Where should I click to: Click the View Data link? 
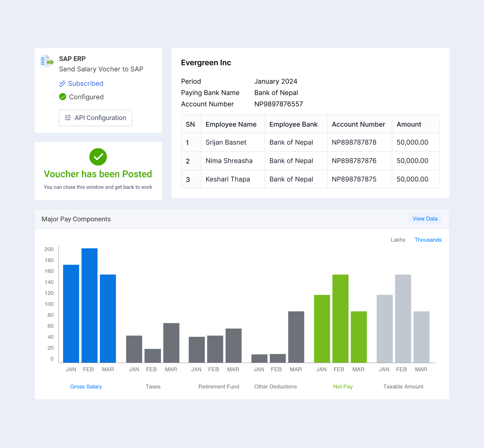(425, 219)
